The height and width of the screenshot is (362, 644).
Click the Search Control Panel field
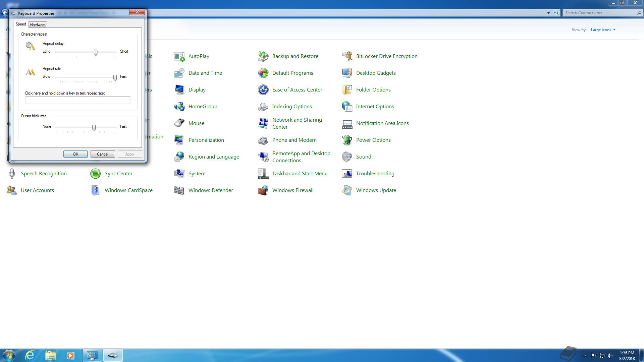coord(600,13)
